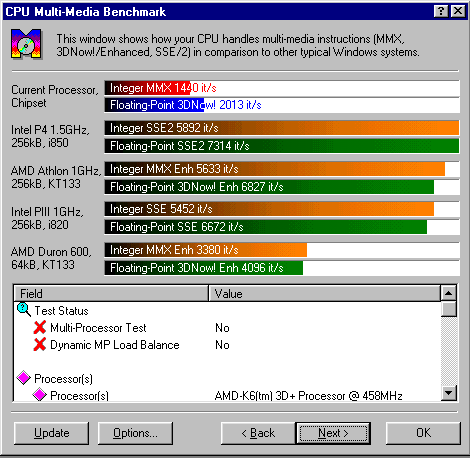Advance with the Next > button
The width and height of the screenshot is (470, 458).
(333, 433)
